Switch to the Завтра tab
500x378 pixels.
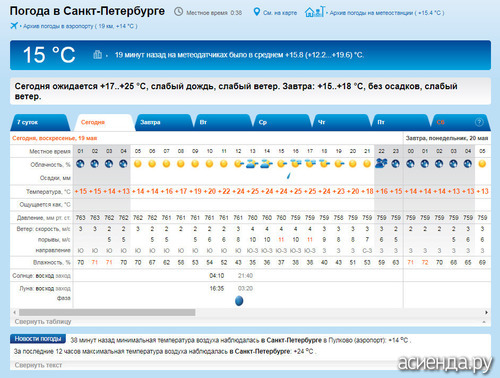163,122
